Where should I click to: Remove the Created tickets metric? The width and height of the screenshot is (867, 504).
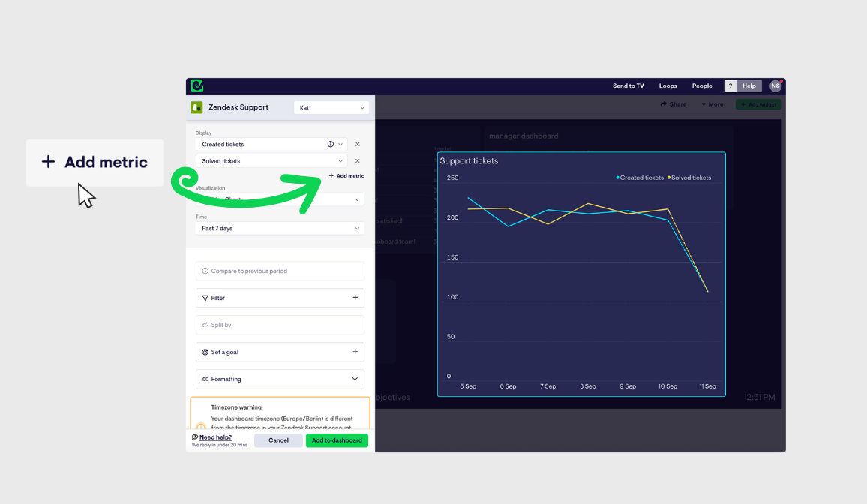point(358,144)
